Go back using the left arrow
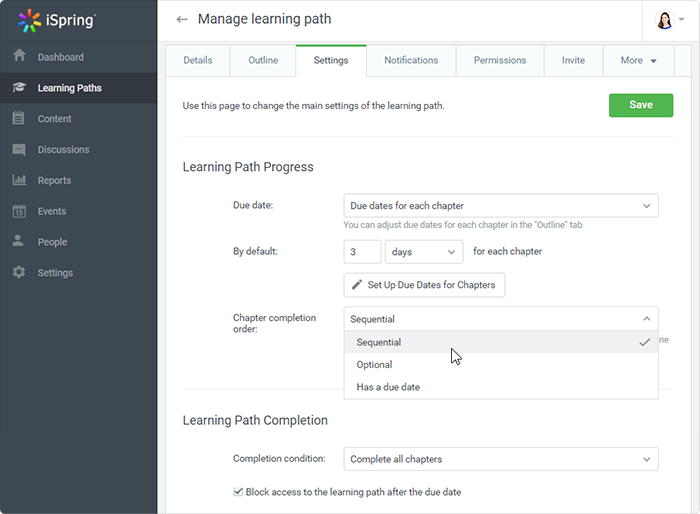 point(182,19)
